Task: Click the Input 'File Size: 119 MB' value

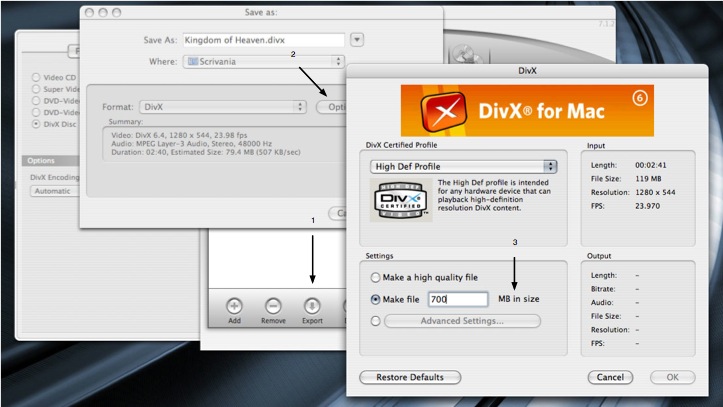Action: [x=648, y=178]
